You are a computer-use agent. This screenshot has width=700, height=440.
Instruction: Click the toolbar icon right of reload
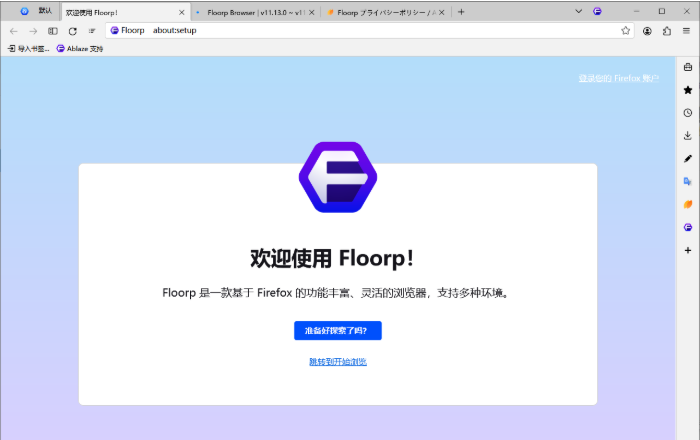(x=92, y=31)
